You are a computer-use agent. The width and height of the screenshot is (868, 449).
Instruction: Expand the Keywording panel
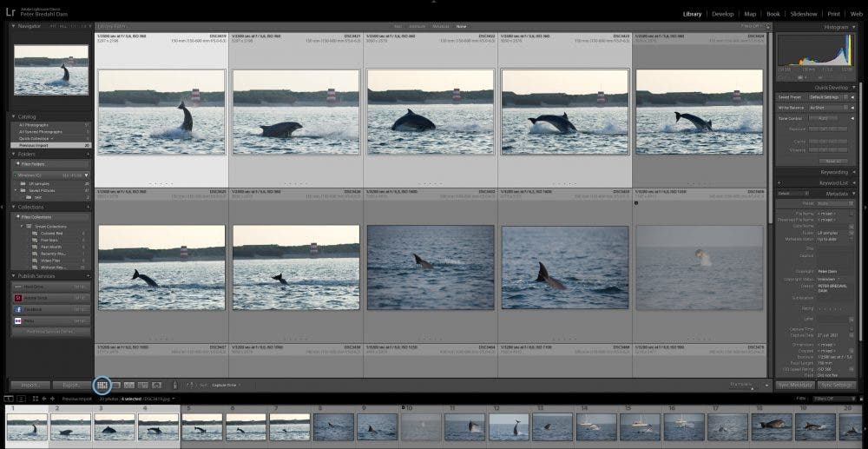(x=853, y=172)
